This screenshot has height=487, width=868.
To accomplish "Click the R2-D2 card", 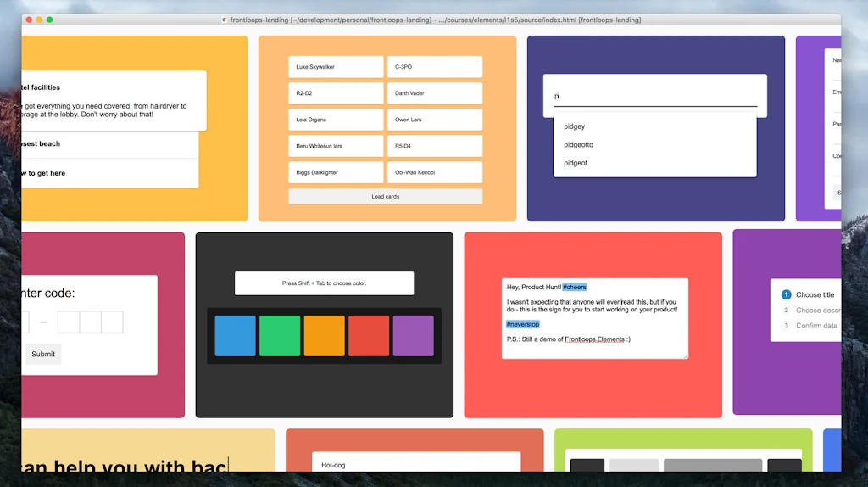I will (336, 93).
